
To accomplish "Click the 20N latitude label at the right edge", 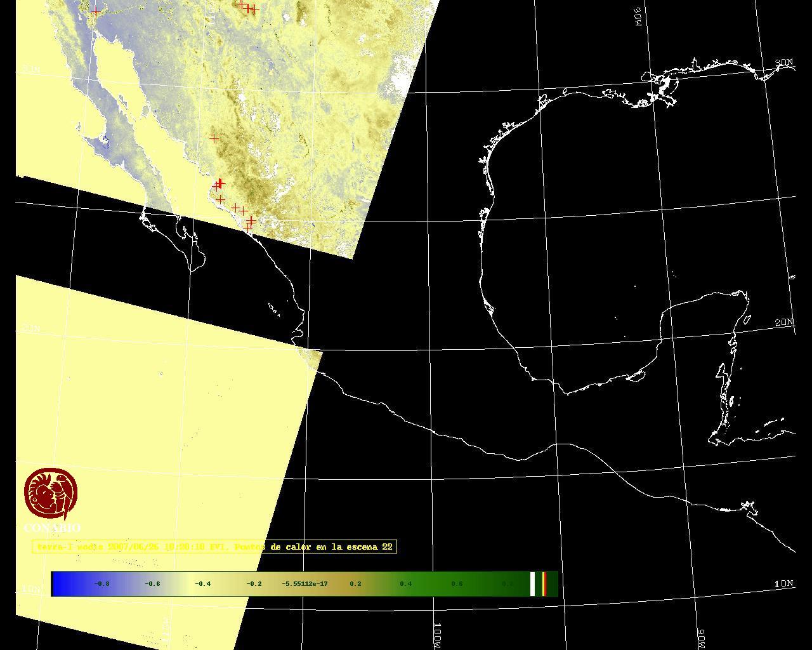I will [x=784, y=322].
